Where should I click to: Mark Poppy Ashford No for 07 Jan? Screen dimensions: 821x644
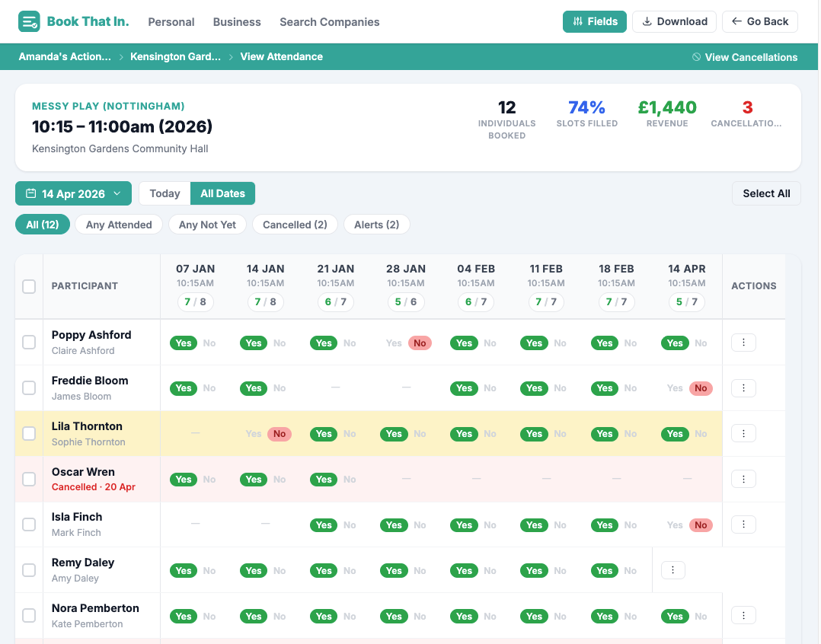point(209,343)
